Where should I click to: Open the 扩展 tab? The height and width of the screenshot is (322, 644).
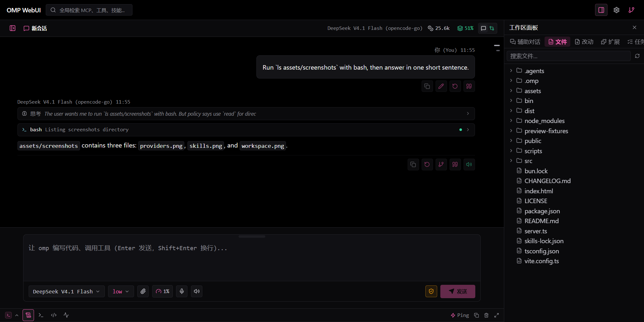[x=610, y=42]
